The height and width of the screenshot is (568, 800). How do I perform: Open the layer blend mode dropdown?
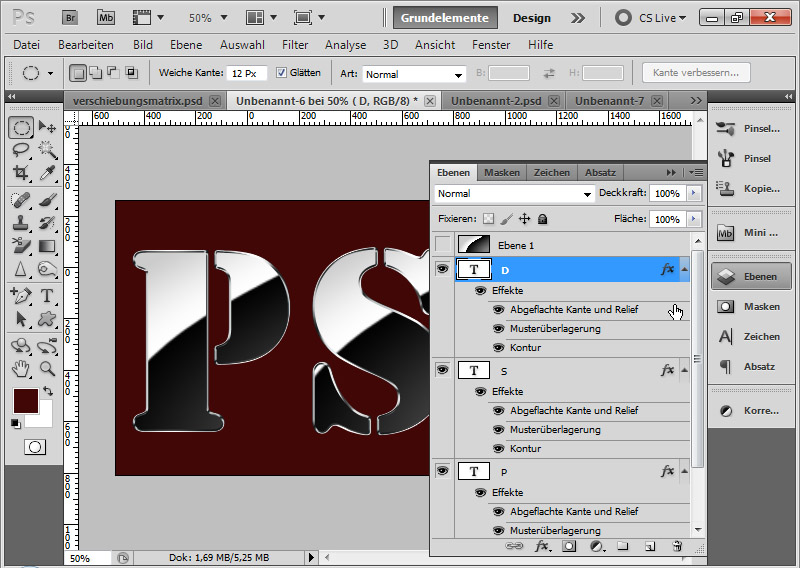click(514, 193)
